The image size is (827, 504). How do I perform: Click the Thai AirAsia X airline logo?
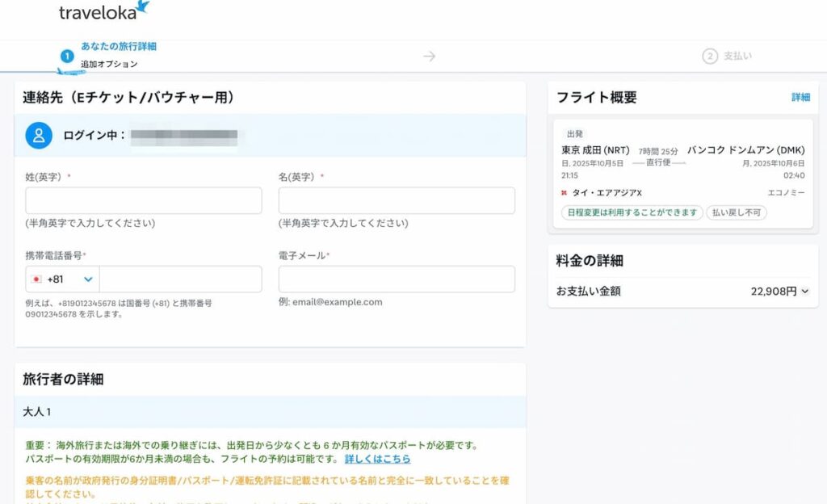[564, 193]
